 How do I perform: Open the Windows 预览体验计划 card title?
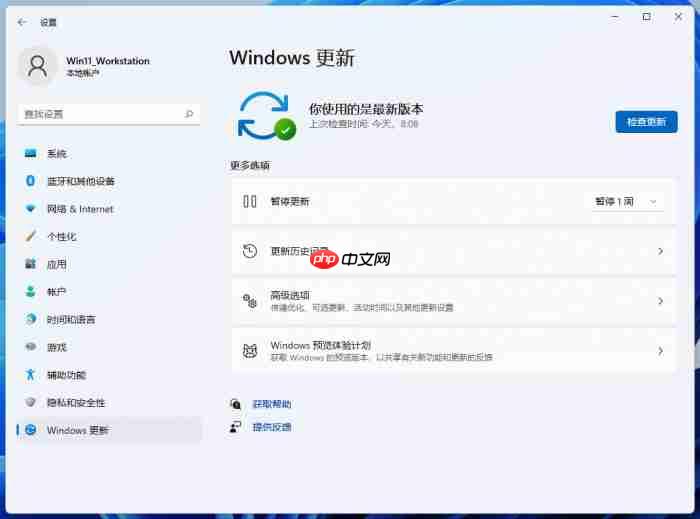[321, 345]
